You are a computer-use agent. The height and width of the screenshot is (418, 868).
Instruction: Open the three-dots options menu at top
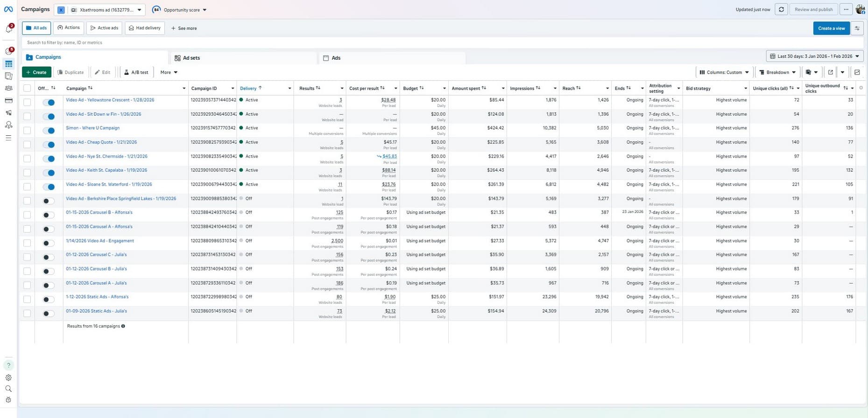[846, 9]
